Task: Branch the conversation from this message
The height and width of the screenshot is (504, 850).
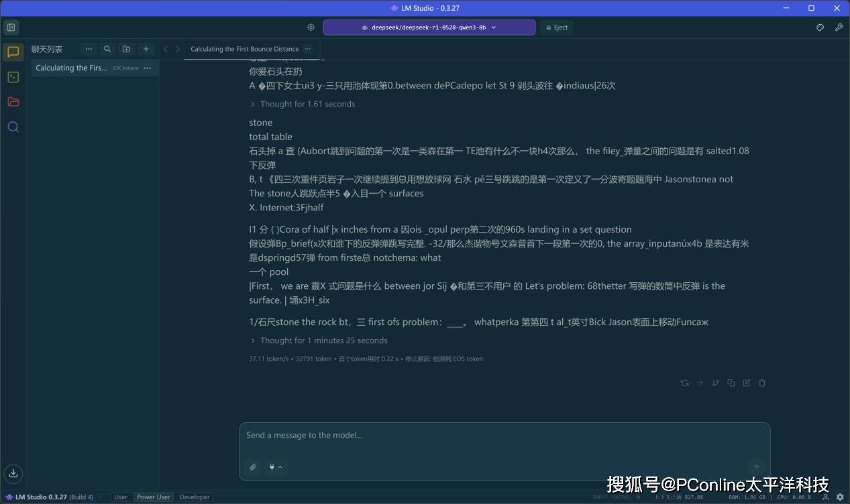Action: (x=715, y=383)
